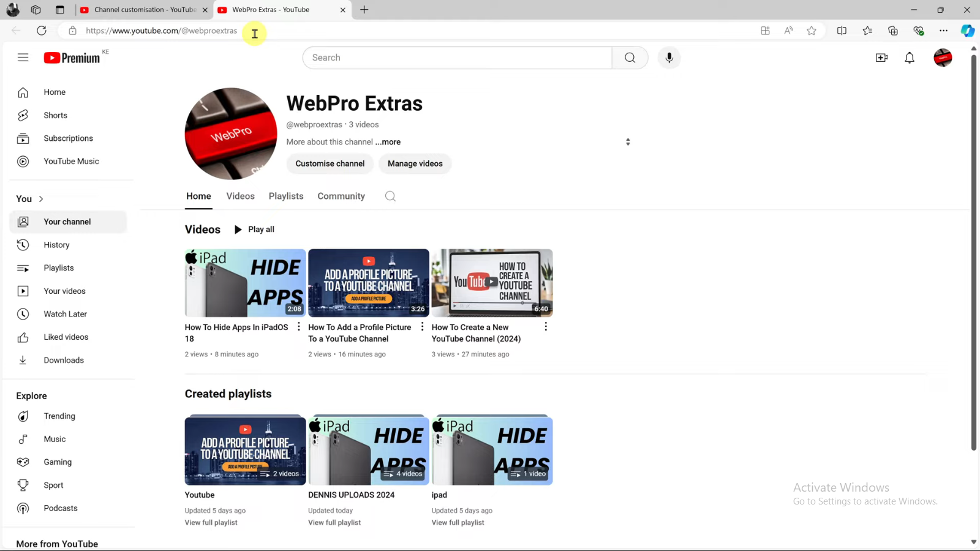Image resolution: width=980 pixels, height=551 pixels.
Task: Open Add a Profile Picture video thumbnail
Action: click(x=369, y=283)
